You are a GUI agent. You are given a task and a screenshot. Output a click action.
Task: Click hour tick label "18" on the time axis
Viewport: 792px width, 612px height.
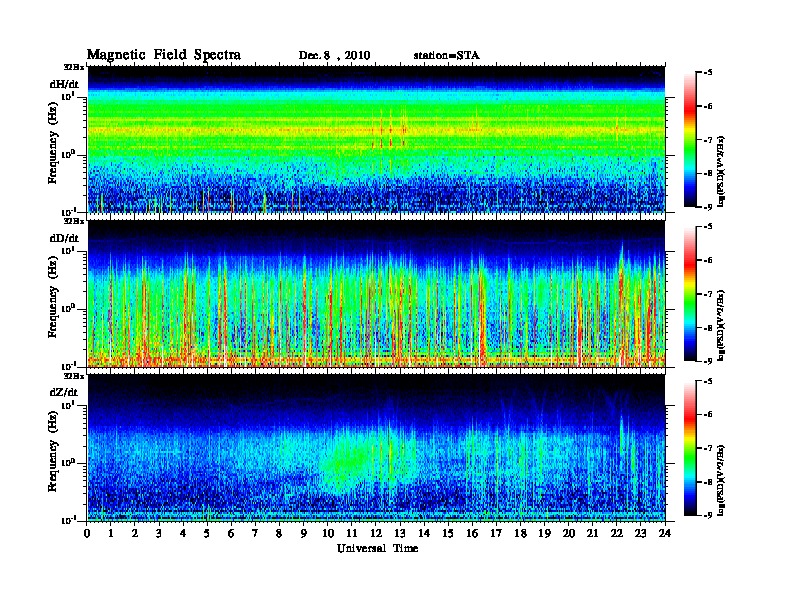pos(520,534)
